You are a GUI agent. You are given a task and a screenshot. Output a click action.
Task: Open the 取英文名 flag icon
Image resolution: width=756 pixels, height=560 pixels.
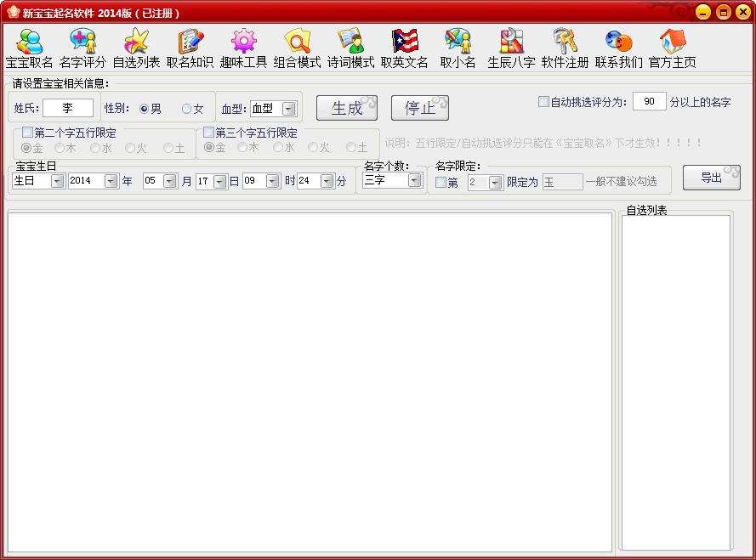coord(404,48)
